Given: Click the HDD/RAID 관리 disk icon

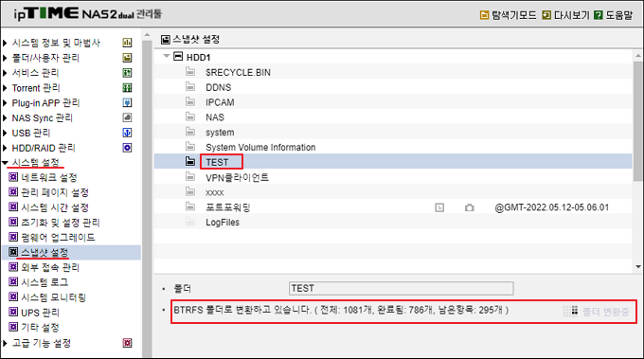Looking at the screenshot, I should pyautogui.click(x=127, y=148).
